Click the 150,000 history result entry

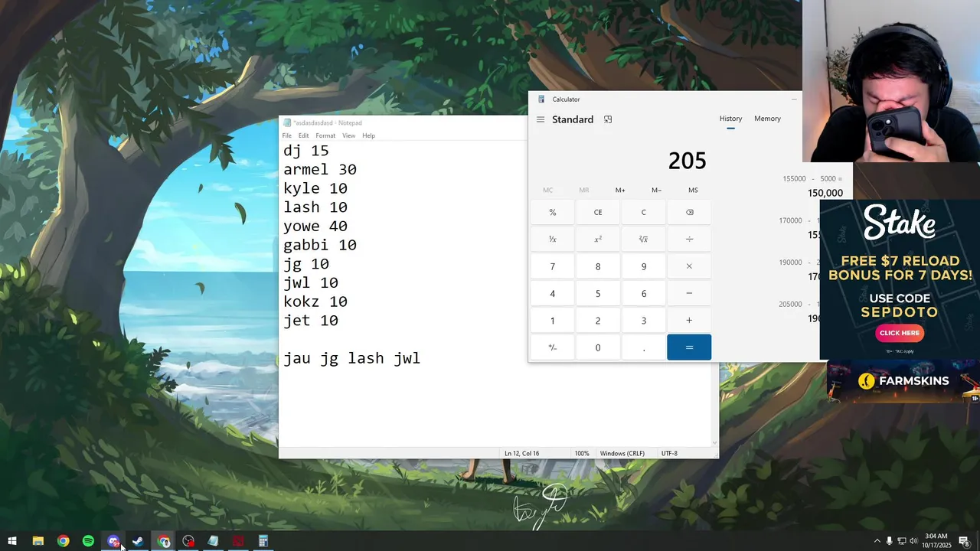click(825, 193)
